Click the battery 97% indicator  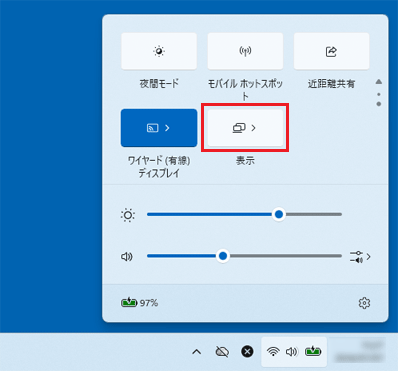(139, 303)
